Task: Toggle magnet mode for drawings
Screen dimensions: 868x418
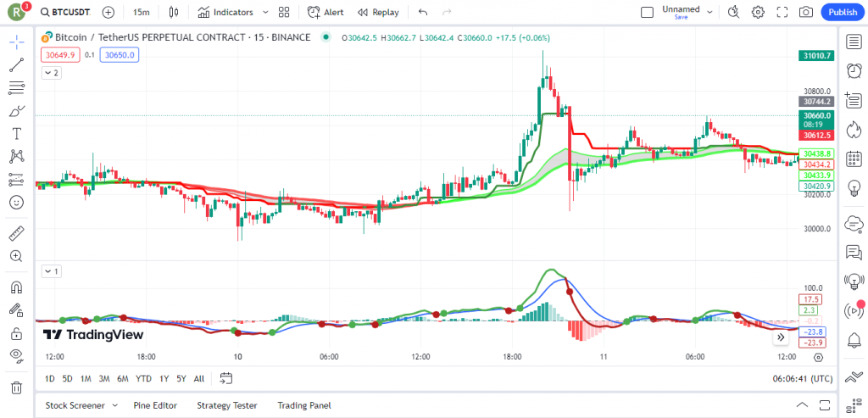Action: click(17, 287)
